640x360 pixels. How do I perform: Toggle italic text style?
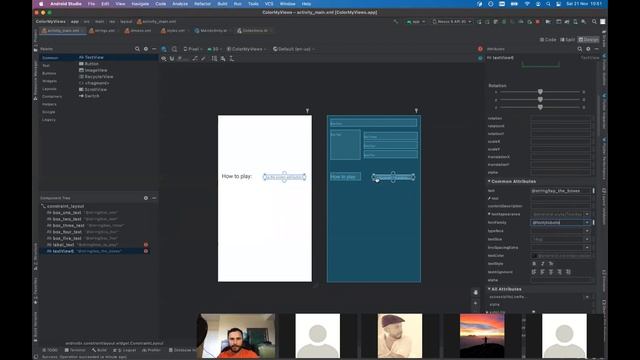(x=542, y=264)
